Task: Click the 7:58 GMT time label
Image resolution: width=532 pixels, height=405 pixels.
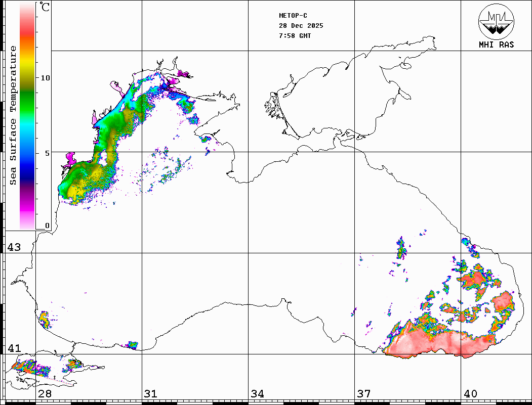Action: click(x=295, y=36)
